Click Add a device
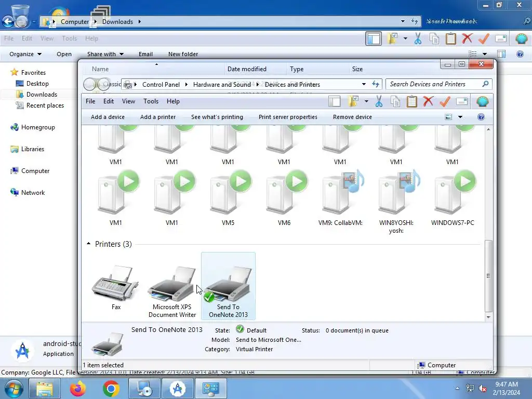This screenshot has height=399, width=532. click(x=108, y=117)
